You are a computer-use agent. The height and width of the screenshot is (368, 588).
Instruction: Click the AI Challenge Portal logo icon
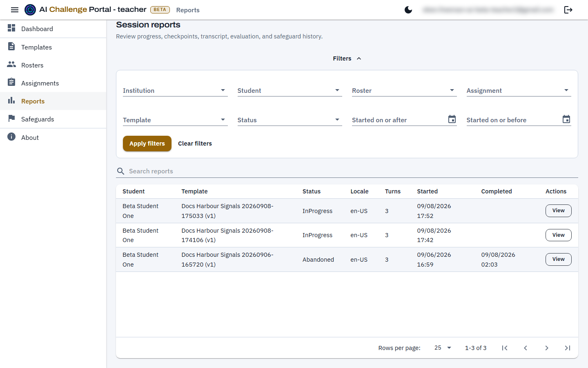pos(30,10)
